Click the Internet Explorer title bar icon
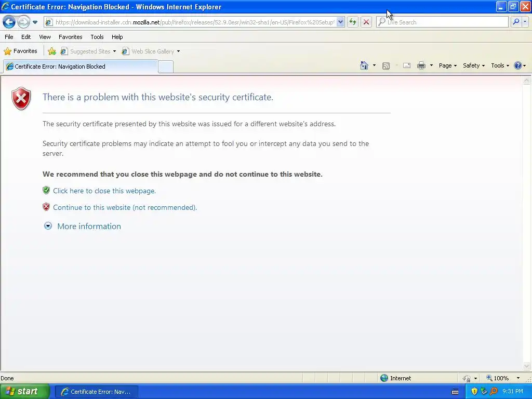This screenshot has width=532, height=399. (5, 6)
